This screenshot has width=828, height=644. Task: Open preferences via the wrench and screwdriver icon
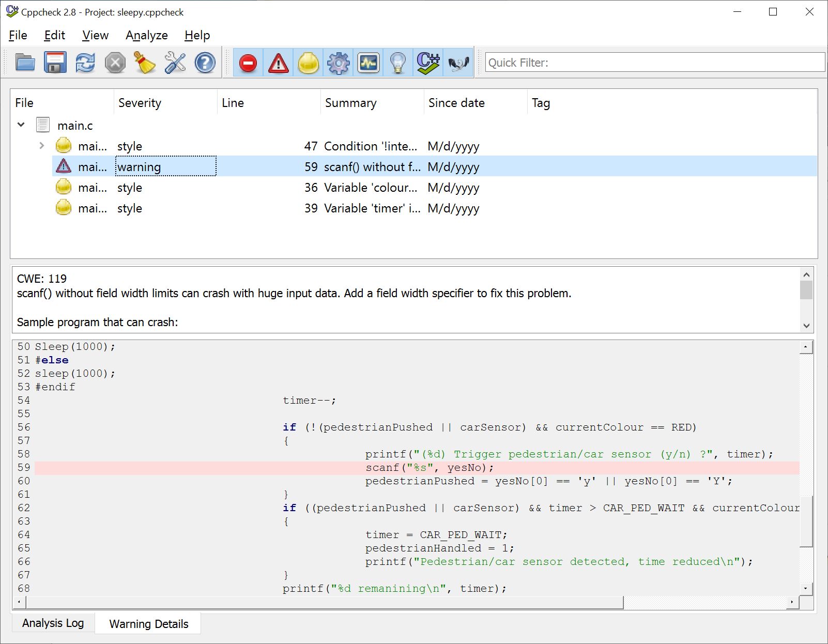(x=175, y=63)
